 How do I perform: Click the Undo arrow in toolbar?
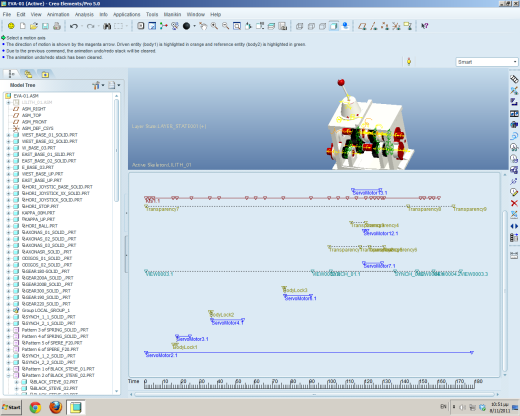(x=74, y=26)
